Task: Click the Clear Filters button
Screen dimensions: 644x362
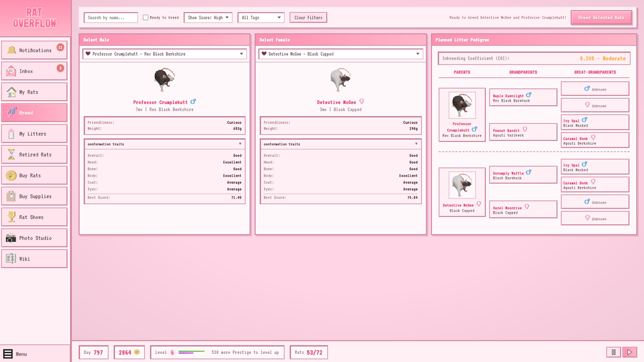Action: point(308,17)
